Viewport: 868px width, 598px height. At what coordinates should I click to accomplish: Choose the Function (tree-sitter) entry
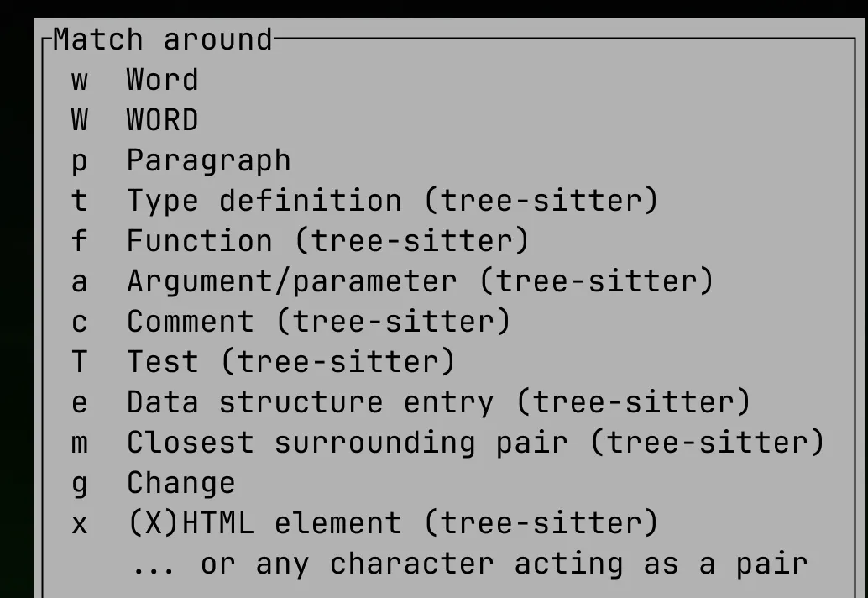[327, 242]
